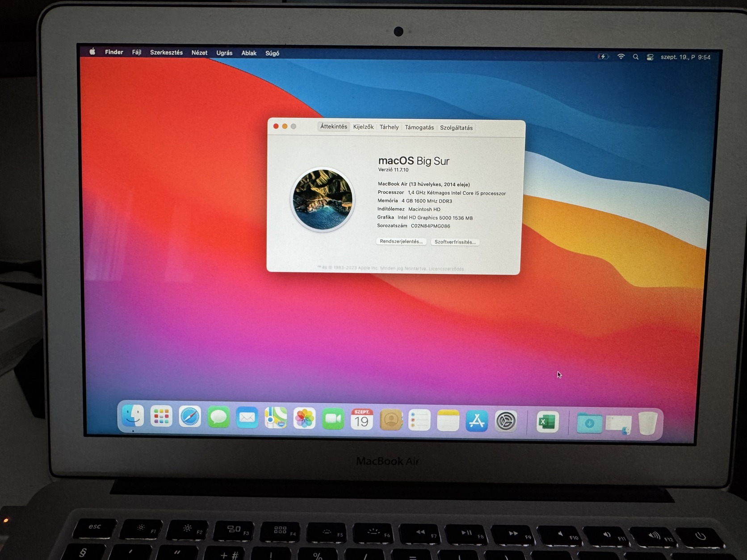Viewport: 747px width, 560px height.
Task: Switch to the Tárhely tab
Action: click(389, 127)
